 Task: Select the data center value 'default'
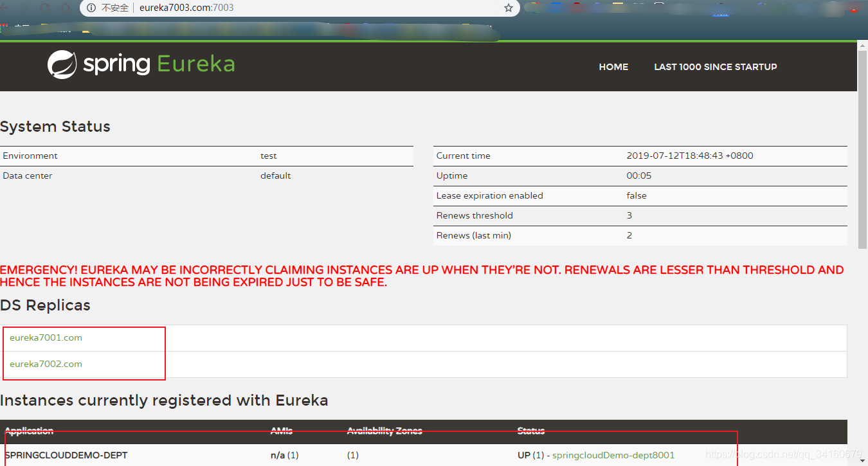276,175
